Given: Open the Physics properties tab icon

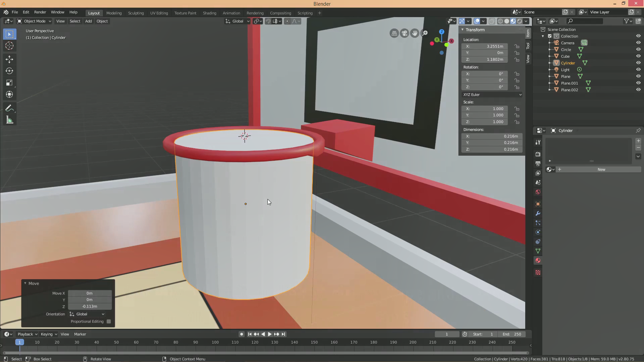Looking at the screenshot, I should pyautogui.click(x=538, y=232).
